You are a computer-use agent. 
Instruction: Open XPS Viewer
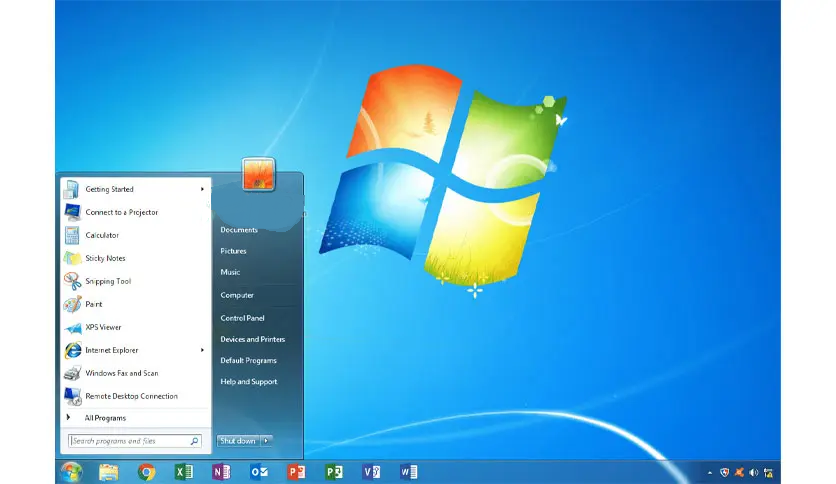tap(103, 327)
